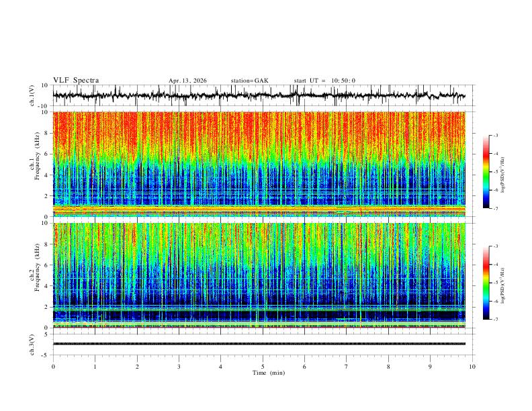This screenshot has height=411, width=532.
Task: Click the ch.2 color scale bar
Action: (486, 283)
